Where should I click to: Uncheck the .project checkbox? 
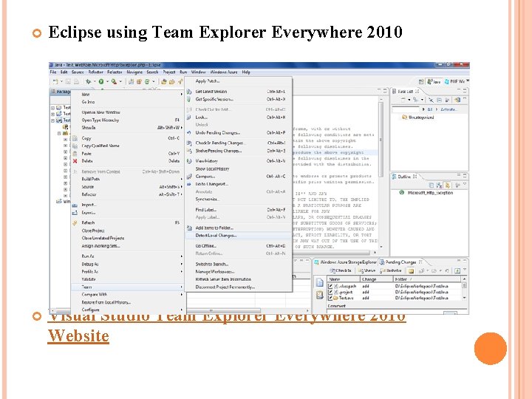pyautogui.click(x=330, y=292)
